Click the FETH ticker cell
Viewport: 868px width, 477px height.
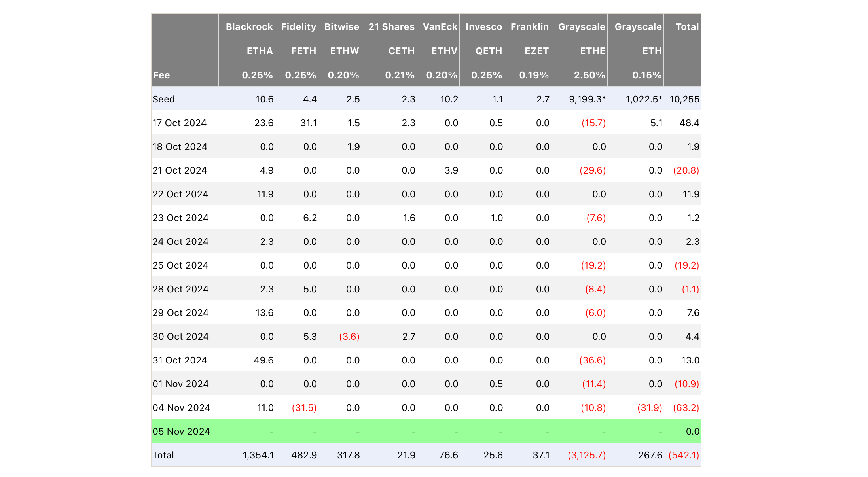click(x=303, y=51)
